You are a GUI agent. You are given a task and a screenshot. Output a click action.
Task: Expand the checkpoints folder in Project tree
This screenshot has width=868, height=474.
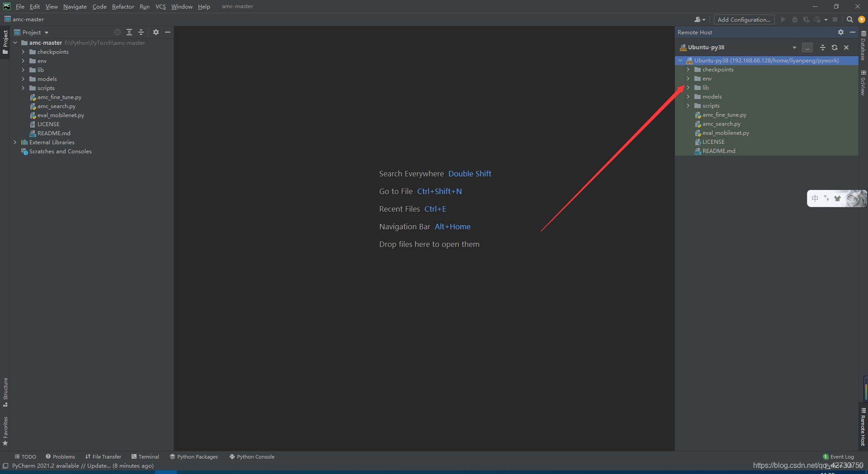(23, 52)
